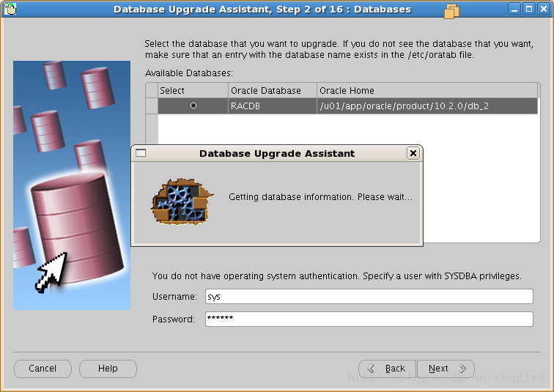Viewport: 554px width, 392px height.
Task: Focus the Password input field
Action: pyautogui.click(x=369, y=319)
